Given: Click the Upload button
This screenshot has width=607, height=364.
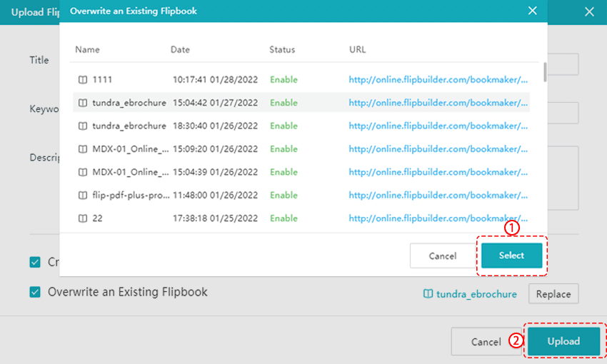Looking at the screenshot, I should click(563, 341).
